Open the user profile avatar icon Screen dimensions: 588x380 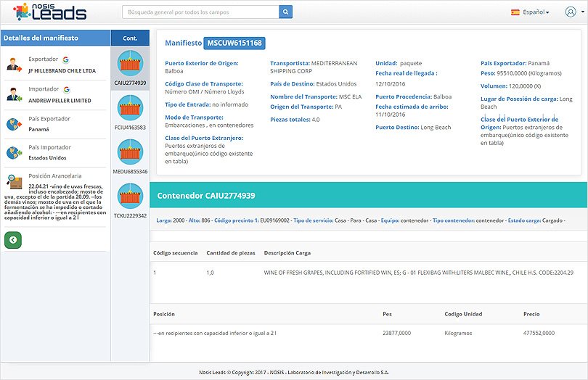[x=571, y=12]
